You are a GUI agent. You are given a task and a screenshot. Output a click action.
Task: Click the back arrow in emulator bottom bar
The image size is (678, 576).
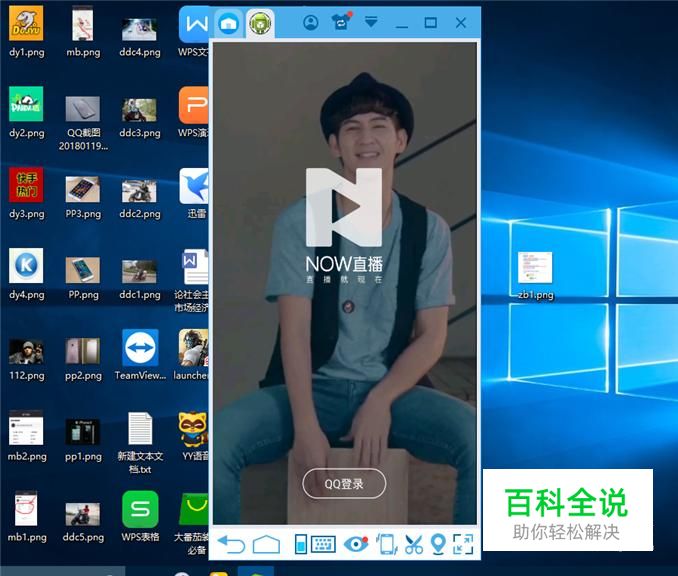231,544
